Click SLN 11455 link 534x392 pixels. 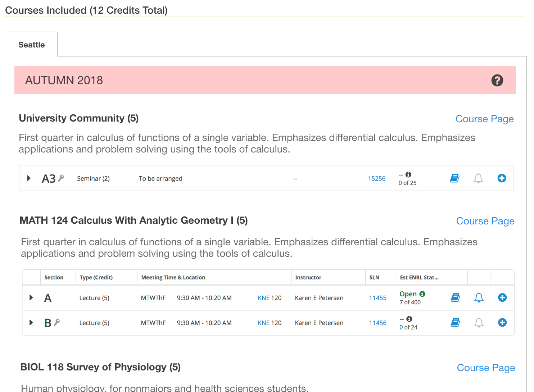point(377,298)
